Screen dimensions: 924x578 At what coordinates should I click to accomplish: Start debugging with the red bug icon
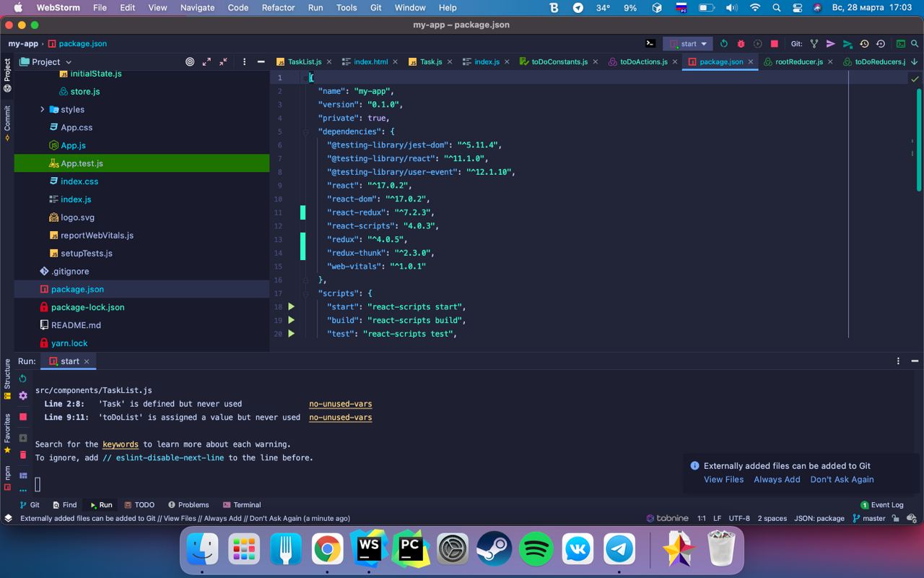(741, 43)
